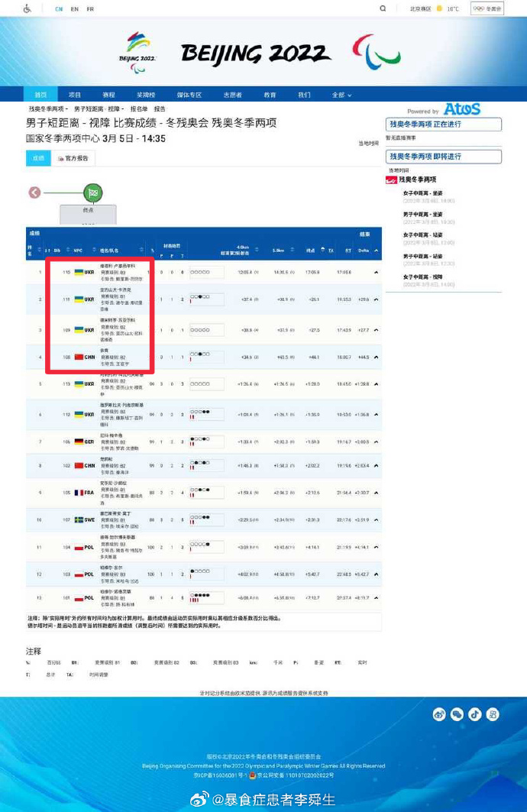Open the 教育 nav item

pyautogui.click(x=270, y=95)
